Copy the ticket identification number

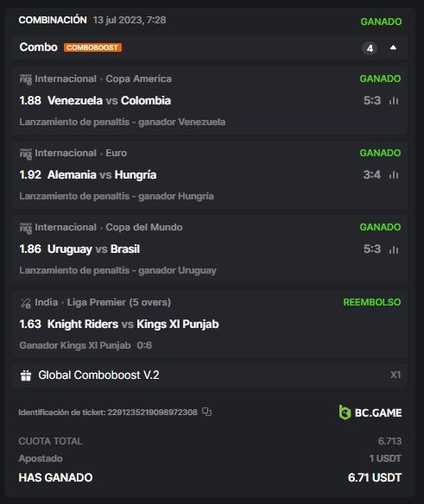click(207, 412)
